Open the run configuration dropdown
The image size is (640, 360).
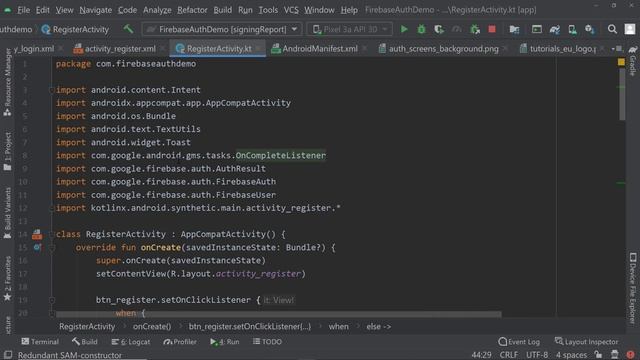(x=222, y=29)
